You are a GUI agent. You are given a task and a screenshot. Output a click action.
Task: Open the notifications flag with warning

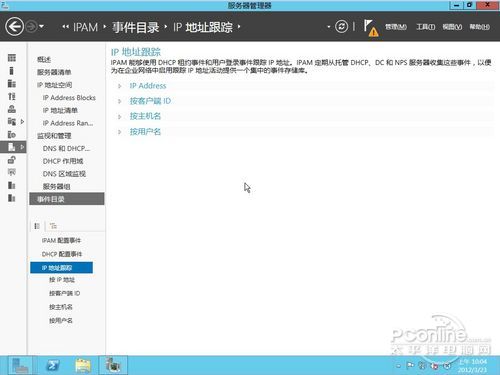point(371,28)
